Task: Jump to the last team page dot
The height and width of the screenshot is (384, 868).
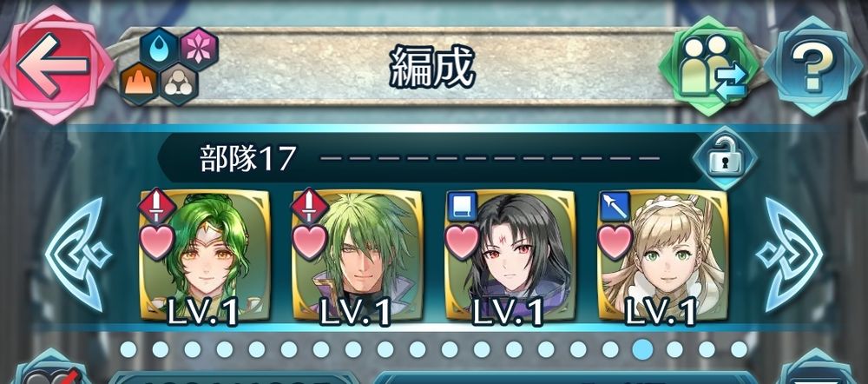Action: pos(739,349)
